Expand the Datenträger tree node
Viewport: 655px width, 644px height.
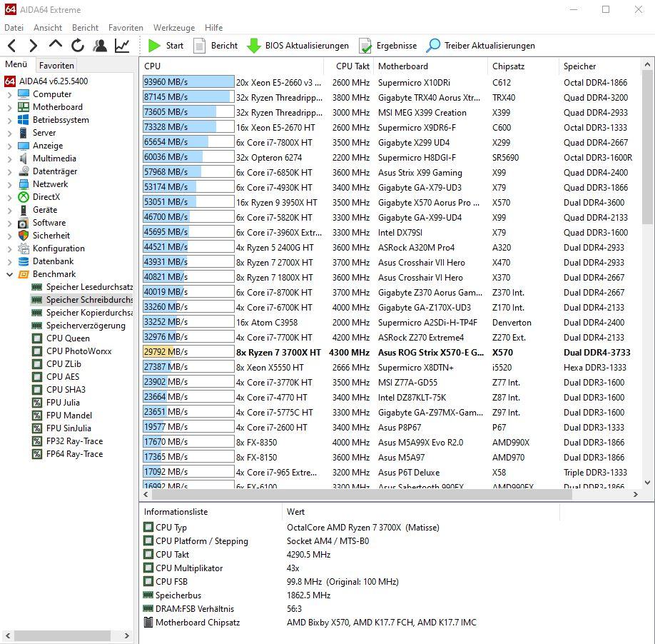9,172
